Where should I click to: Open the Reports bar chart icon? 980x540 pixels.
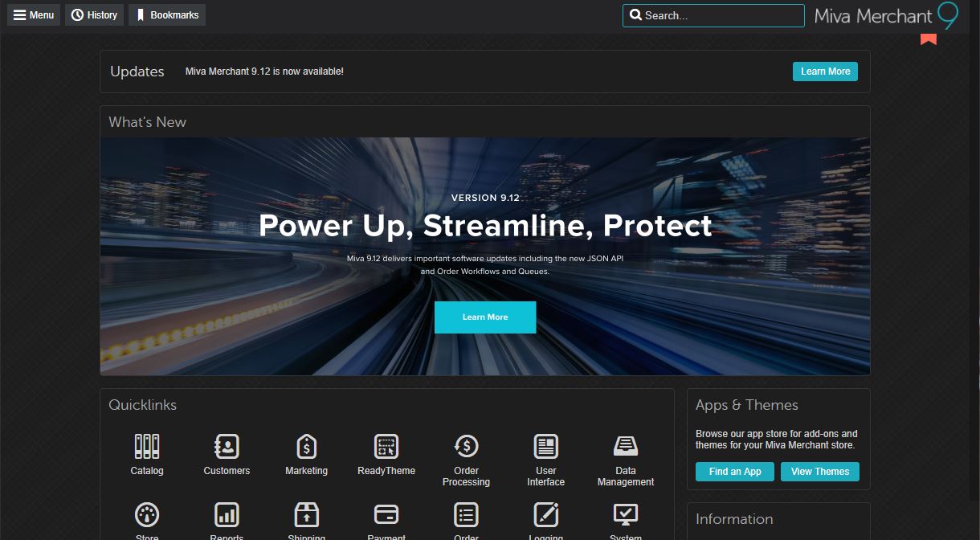227,515
